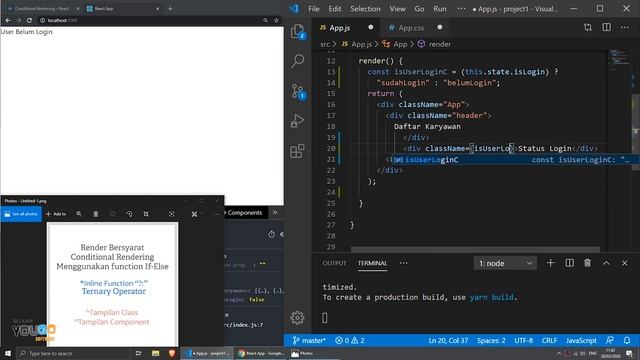Open the Run menu
The height and width of the screenshot is (360, 640).
pos(440,9)
